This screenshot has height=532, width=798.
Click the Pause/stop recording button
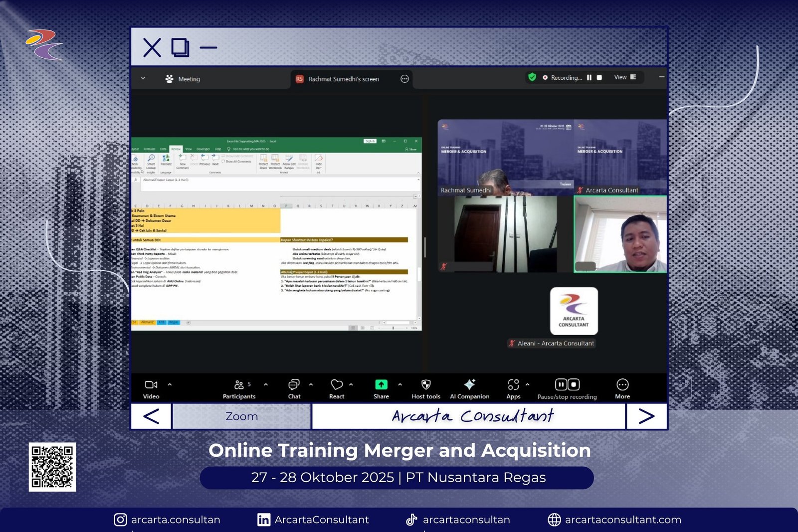[567, 385]
